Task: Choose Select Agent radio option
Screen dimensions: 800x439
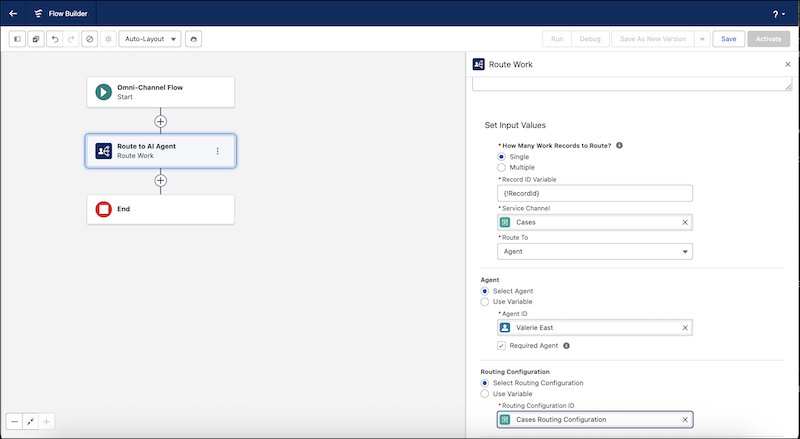Action: tap(485, 291)
